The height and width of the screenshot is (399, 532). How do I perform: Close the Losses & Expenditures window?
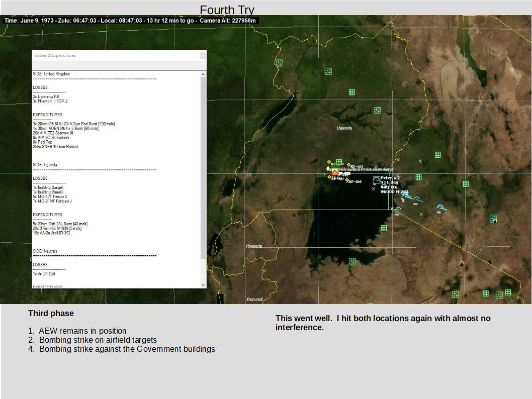tap(203, 56)
